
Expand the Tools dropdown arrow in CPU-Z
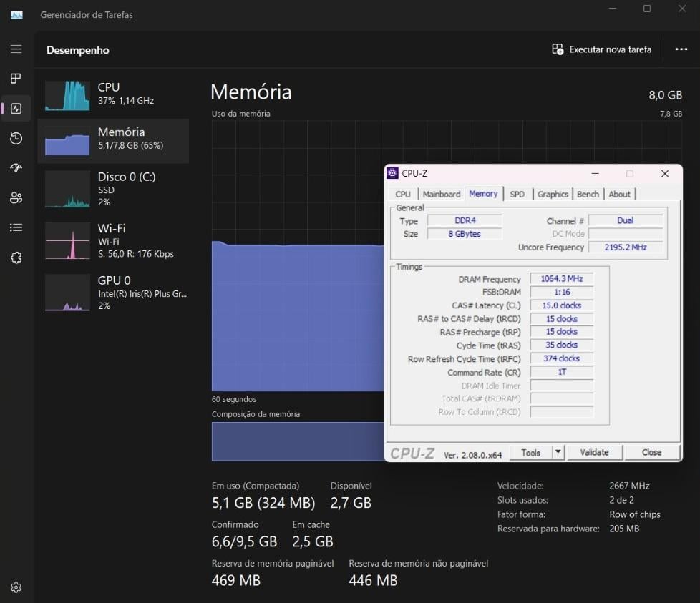(x=558, y=452)
